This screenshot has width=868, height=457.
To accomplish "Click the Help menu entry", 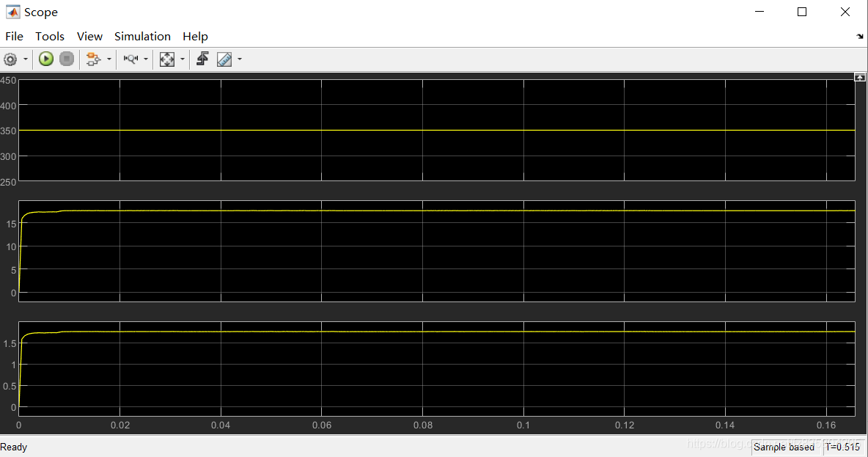I will pos(195,36).
